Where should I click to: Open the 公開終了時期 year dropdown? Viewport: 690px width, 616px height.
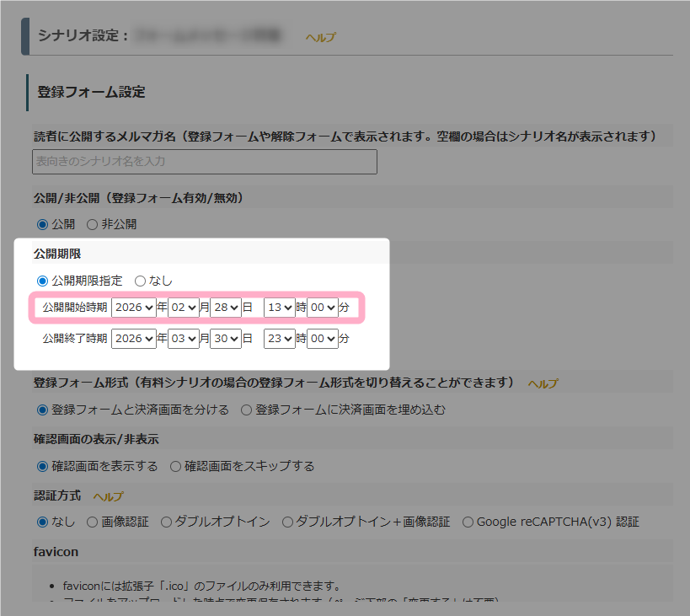pyautogui.click(x=133, y=339)
